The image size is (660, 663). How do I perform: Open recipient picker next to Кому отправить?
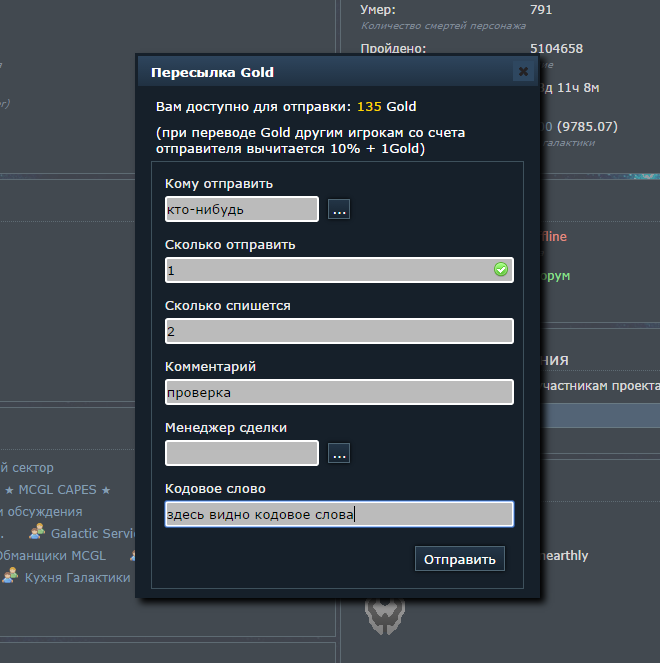339,210
